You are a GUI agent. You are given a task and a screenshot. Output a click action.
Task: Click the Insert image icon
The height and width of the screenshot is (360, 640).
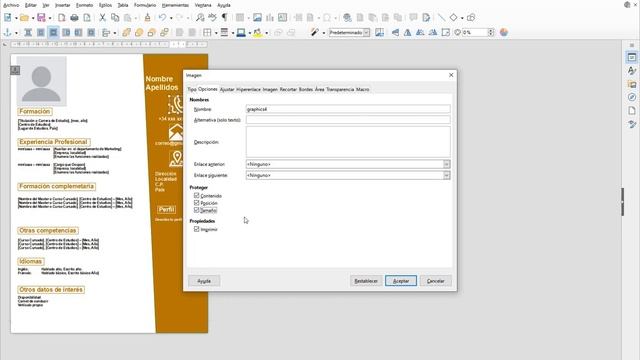pos(257,18)
